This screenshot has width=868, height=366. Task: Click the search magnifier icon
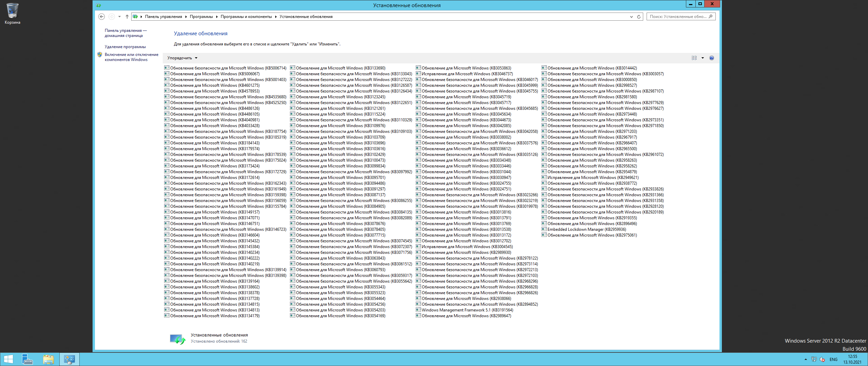click(711, 16)
